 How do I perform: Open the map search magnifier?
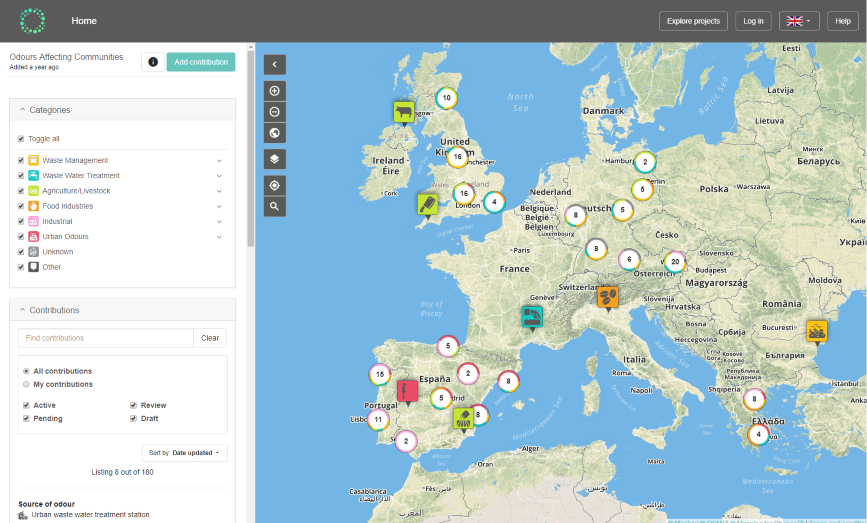tap(275, 206)
